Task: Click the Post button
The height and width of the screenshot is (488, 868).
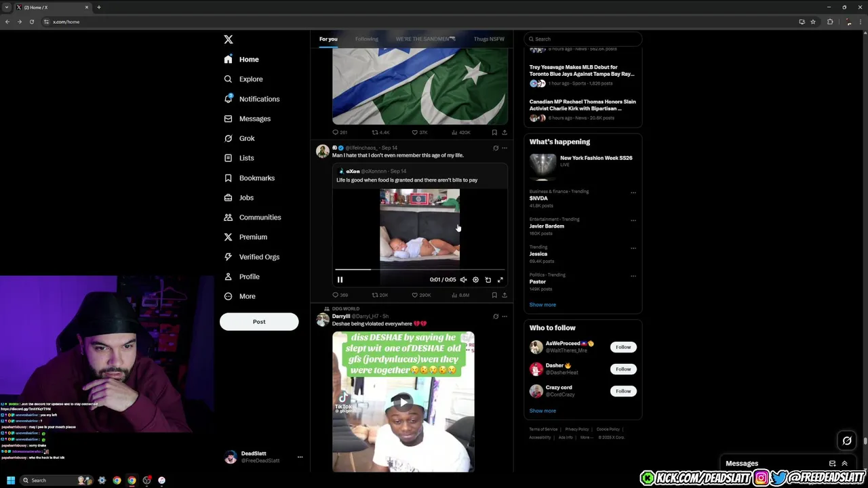Action: (259, 322)
